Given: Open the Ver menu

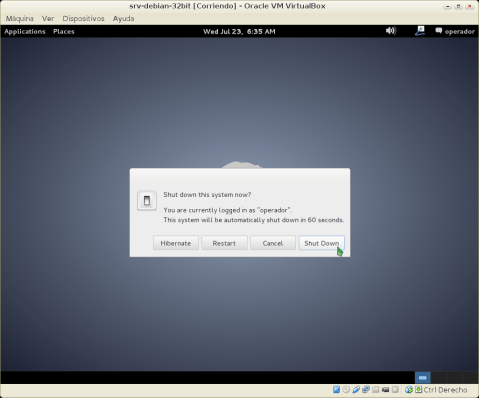Looking at the screenshot, I should tap(48, 18).
